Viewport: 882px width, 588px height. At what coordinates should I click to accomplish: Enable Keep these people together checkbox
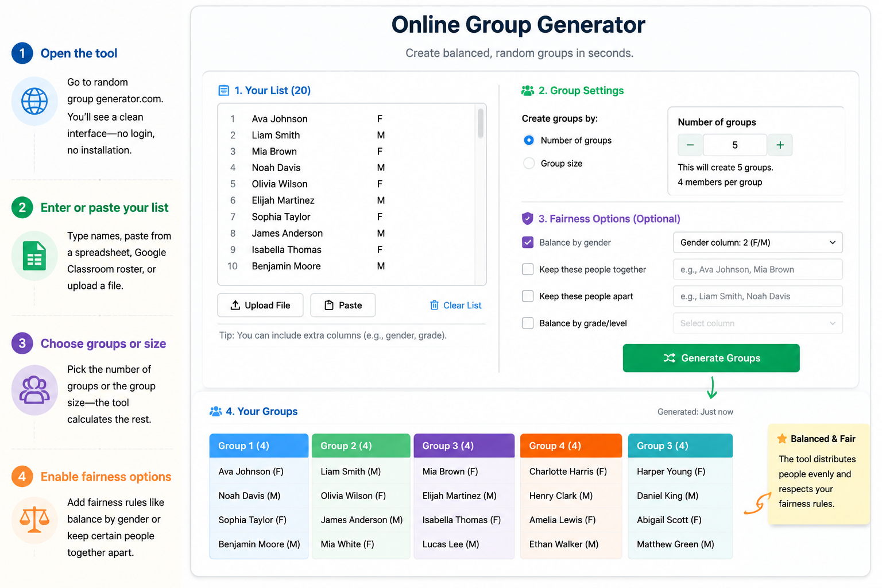click(528, 269)
